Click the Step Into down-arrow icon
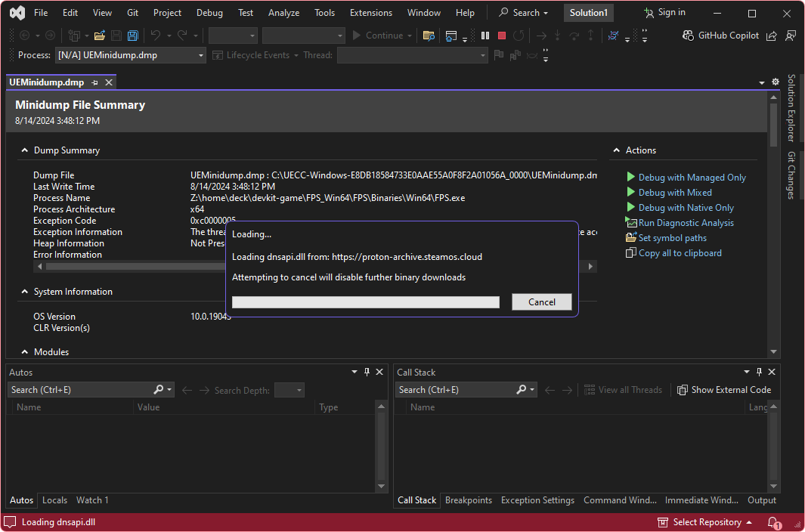 point(558,36)
